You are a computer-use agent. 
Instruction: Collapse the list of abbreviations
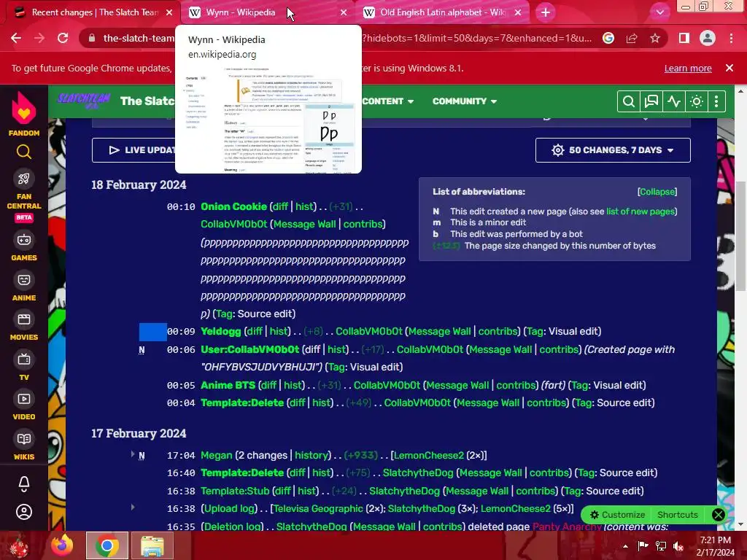pos(657,192)
